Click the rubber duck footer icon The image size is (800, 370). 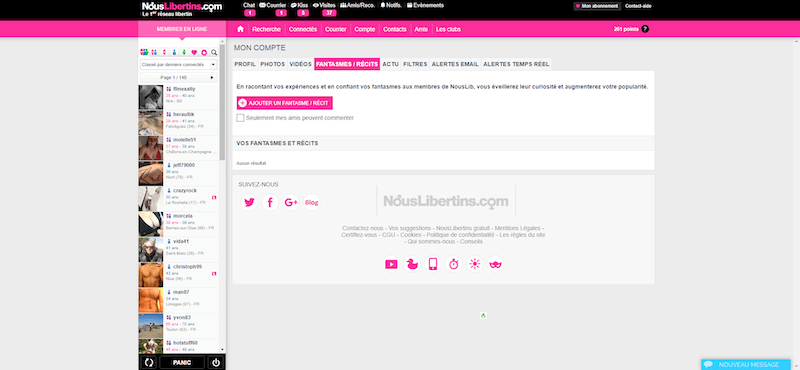(x=412, y=264)
